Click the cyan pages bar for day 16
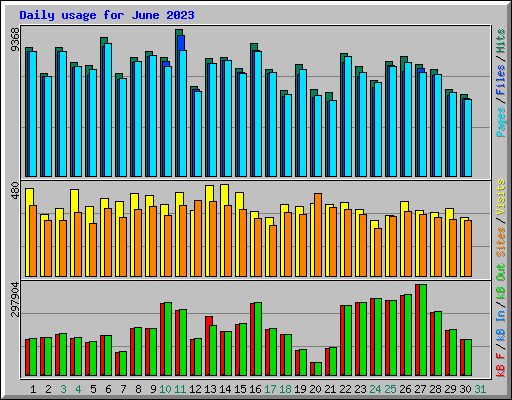512x400 pixels. 258,114
